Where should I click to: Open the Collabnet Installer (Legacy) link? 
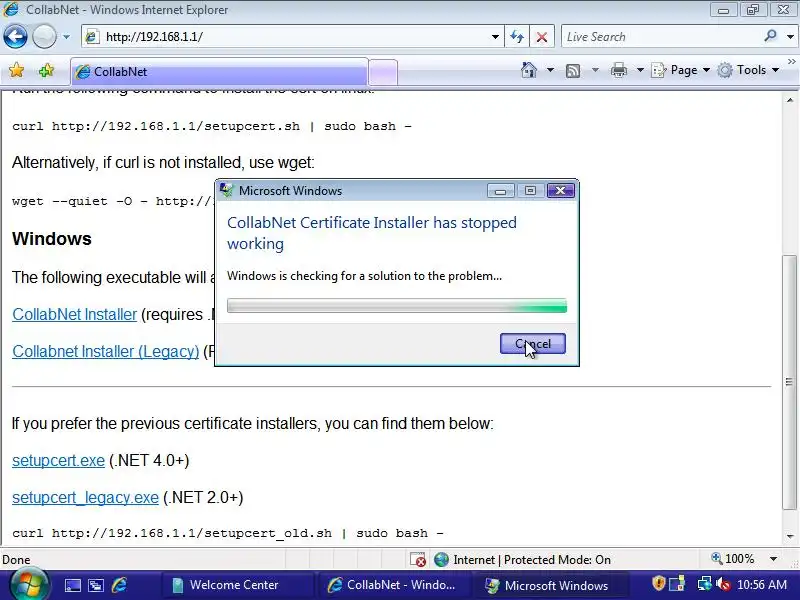click(106, 351)
